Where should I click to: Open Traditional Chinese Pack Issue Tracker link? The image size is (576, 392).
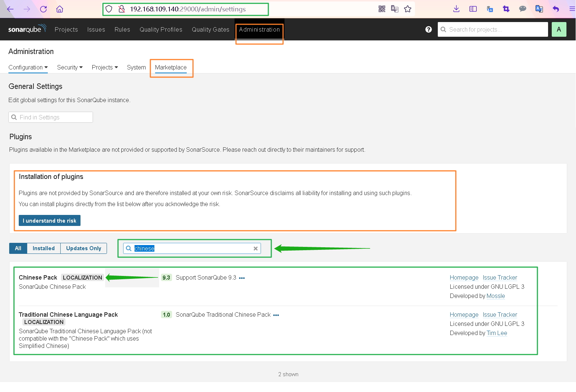500,314
